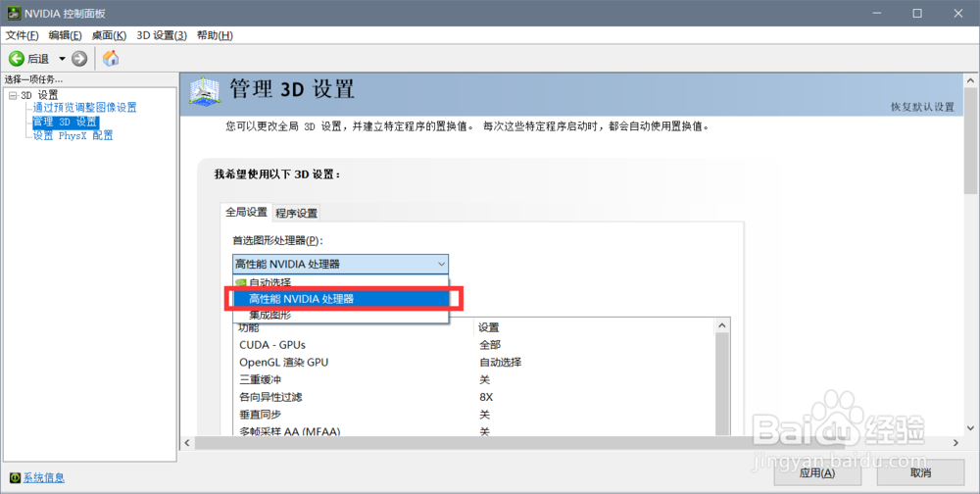This screenshot has height=494, width=980.
Task: Open the preferred graphics processor combo box
Action: (x=341, y=264)
